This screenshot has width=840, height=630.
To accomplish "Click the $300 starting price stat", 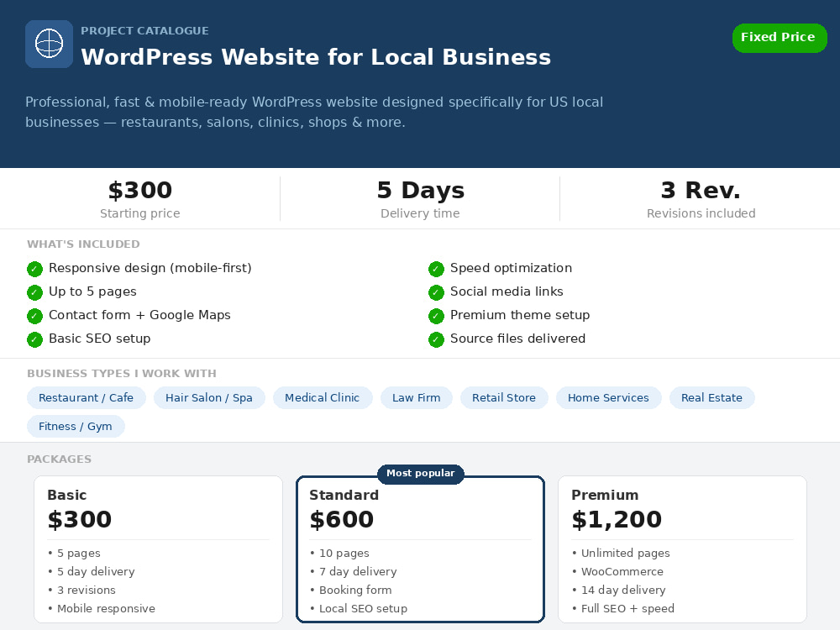I will [x=139, y=199].
